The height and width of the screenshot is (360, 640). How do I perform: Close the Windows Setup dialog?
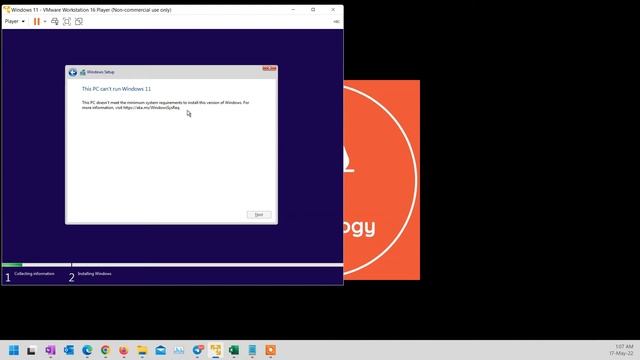[x=269, y=69]
